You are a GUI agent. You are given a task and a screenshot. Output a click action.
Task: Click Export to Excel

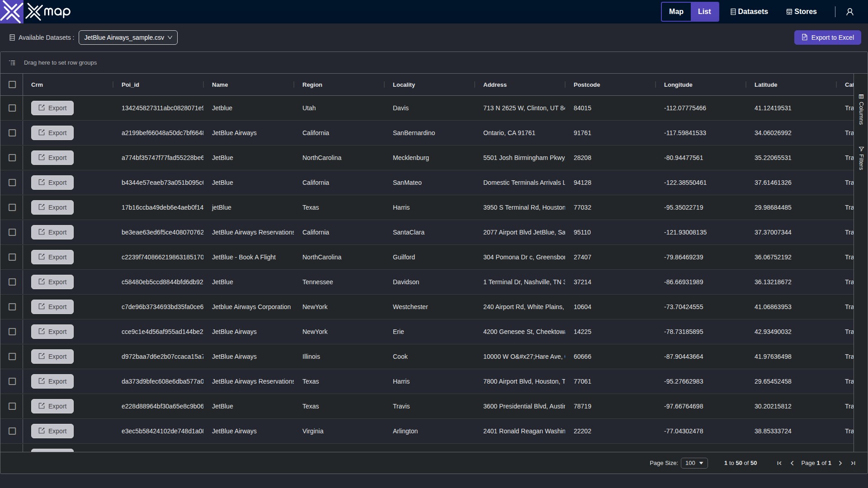tap(828, 38)
